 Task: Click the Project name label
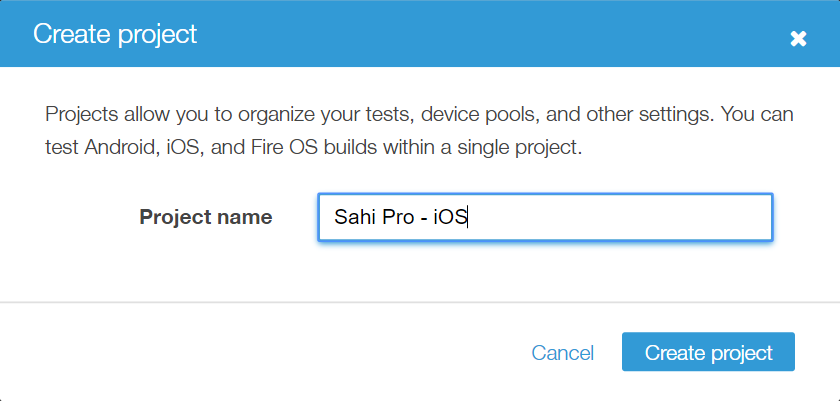pos(206,217)
